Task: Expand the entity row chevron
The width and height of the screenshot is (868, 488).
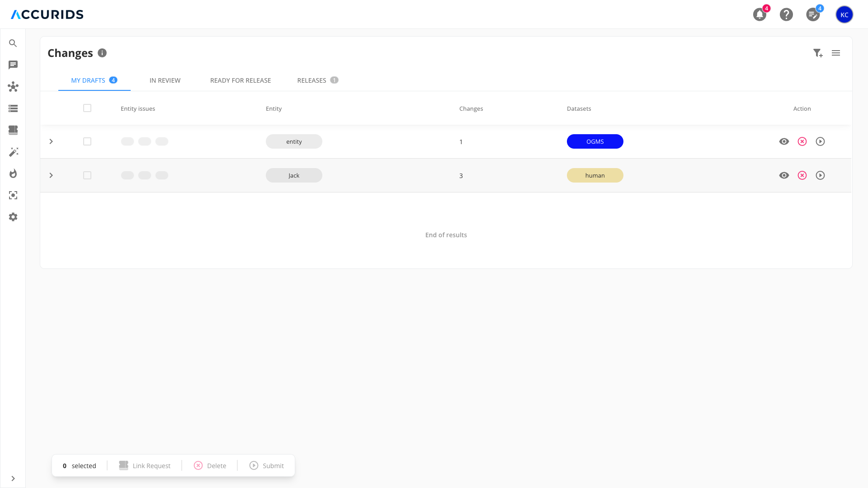Action: click(x=51, y=141)
